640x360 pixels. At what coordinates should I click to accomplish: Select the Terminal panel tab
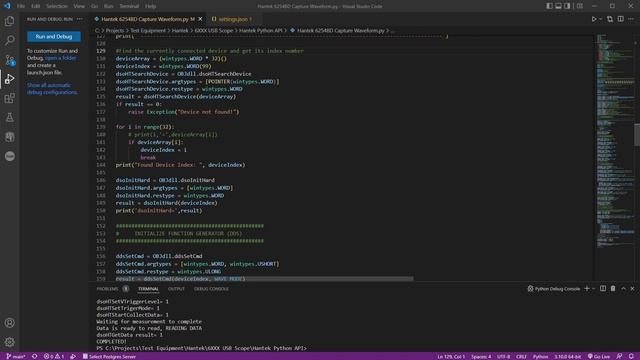pyautogui.click(x=148, y=289)
